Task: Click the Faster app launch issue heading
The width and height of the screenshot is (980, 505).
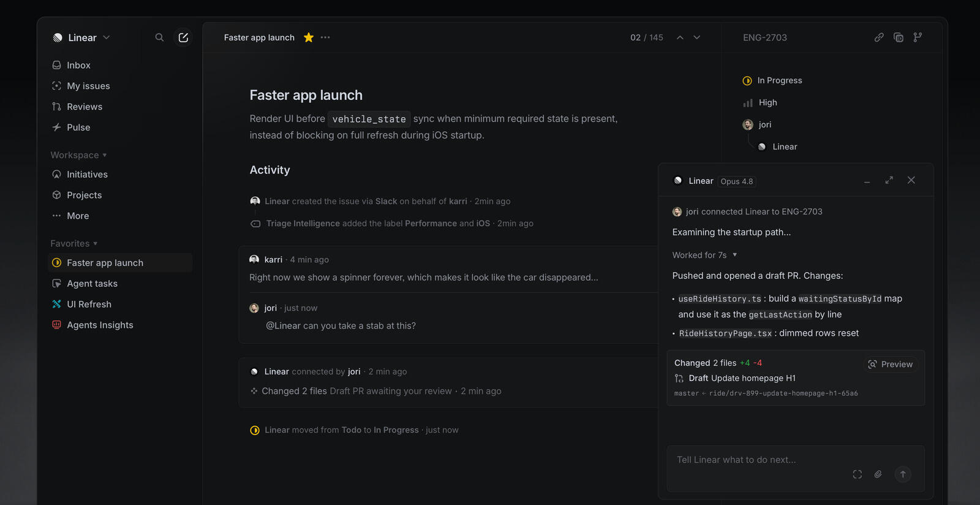Action: pyautogui.click(x=306, y=95)
